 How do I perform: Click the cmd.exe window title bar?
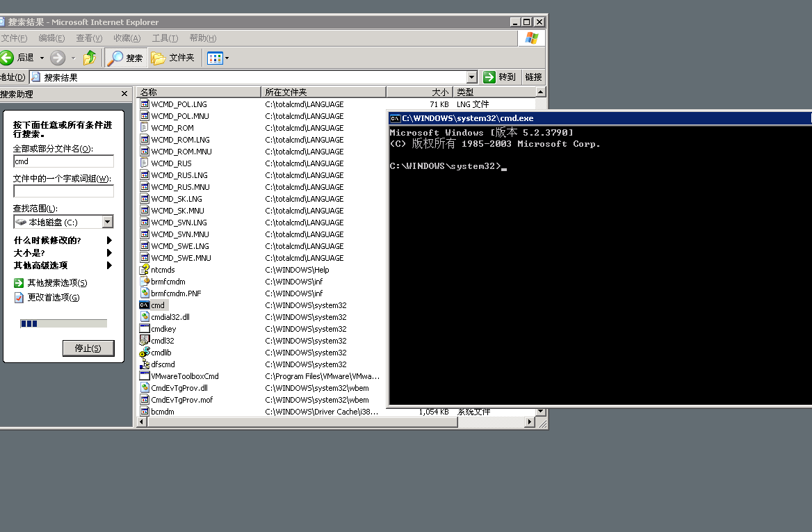pyautogui.click(x=601, y=118)
